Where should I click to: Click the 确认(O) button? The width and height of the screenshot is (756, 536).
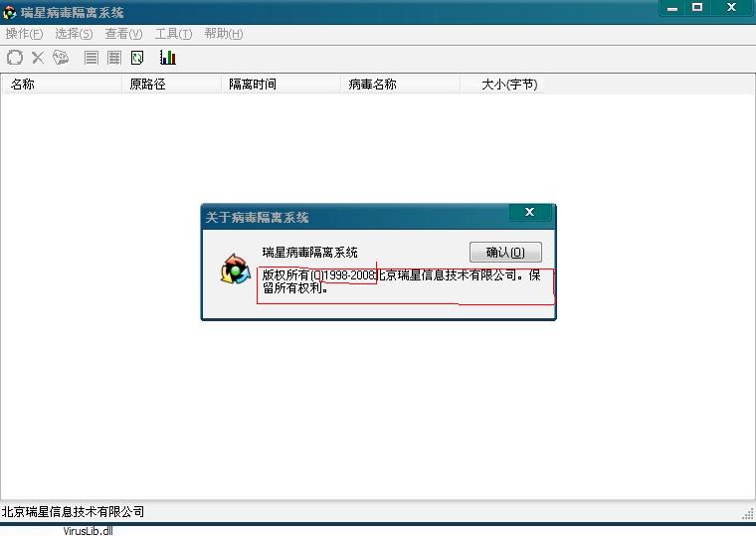[505, 253]
